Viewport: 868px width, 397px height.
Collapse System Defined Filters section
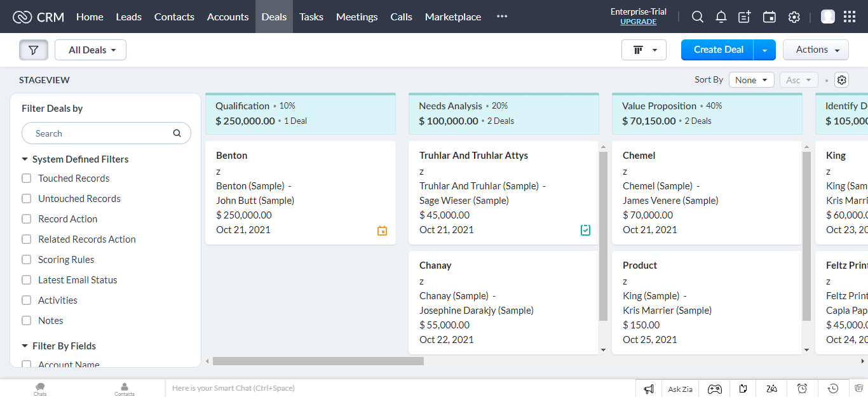[25, 159]
